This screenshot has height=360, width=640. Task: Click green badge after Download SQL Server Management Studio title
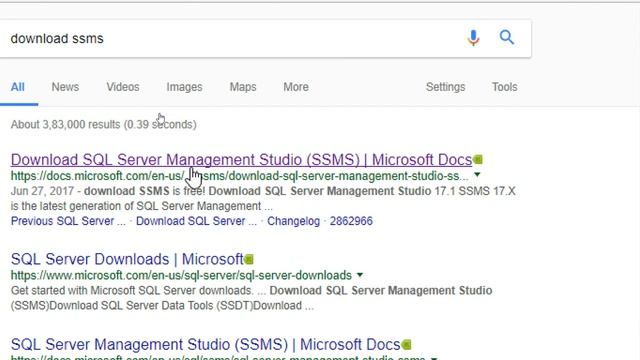click(478, 160)
